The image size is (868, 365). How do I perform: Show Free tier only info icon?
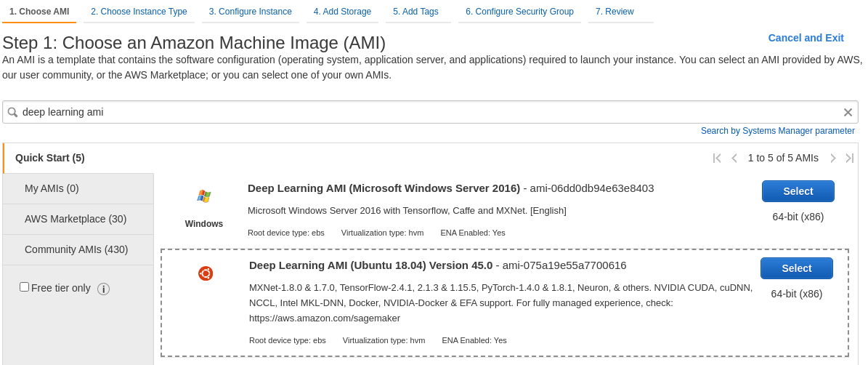(103, 289)
